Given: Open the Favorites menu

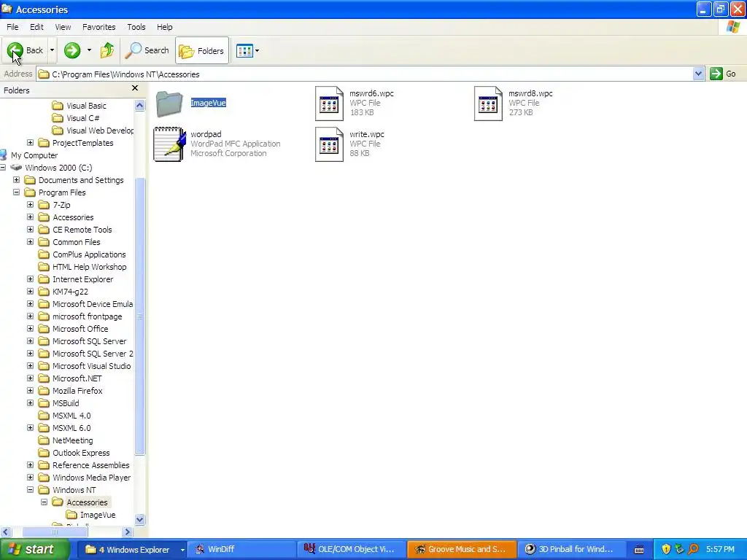Looking at the screenshot, I should tap(98, 27).
